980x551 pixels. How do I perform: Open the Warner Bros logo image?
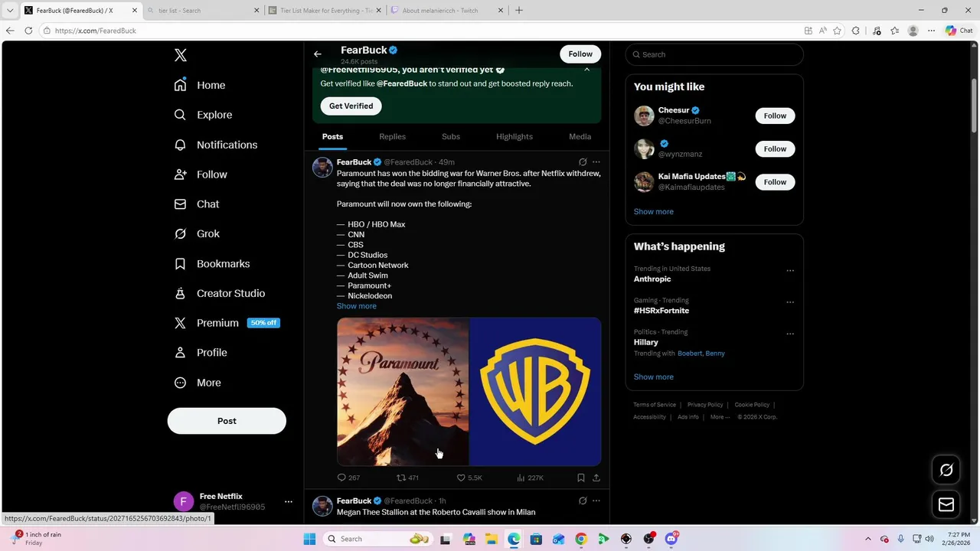point(535,392)
